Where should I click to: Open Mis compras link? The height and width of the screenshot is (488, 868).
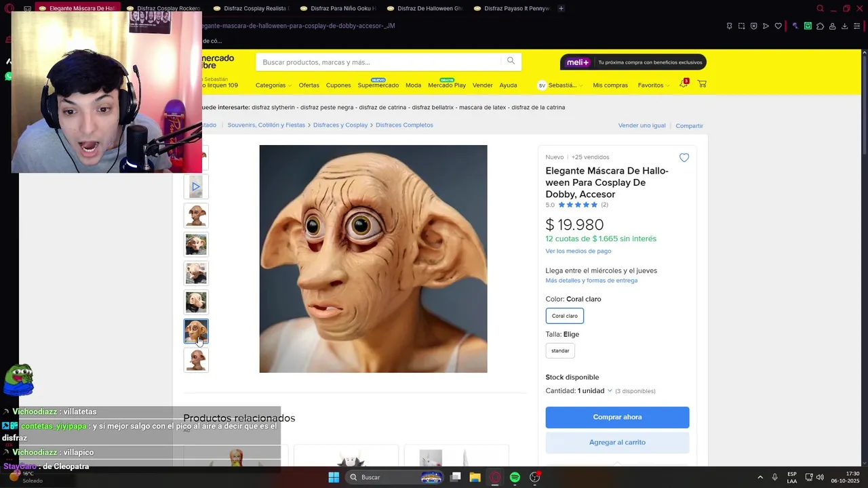(x=610, y=85)
